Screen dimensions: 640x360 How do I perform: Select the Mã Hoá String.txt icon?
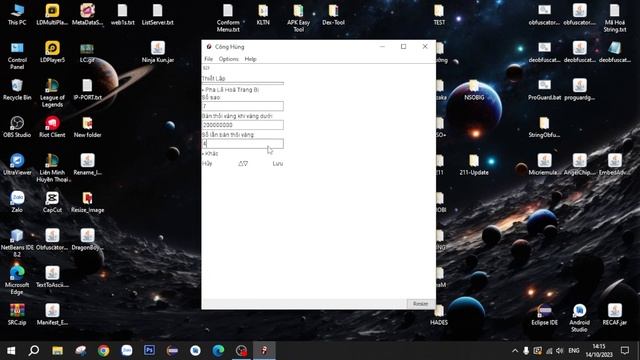615,18
